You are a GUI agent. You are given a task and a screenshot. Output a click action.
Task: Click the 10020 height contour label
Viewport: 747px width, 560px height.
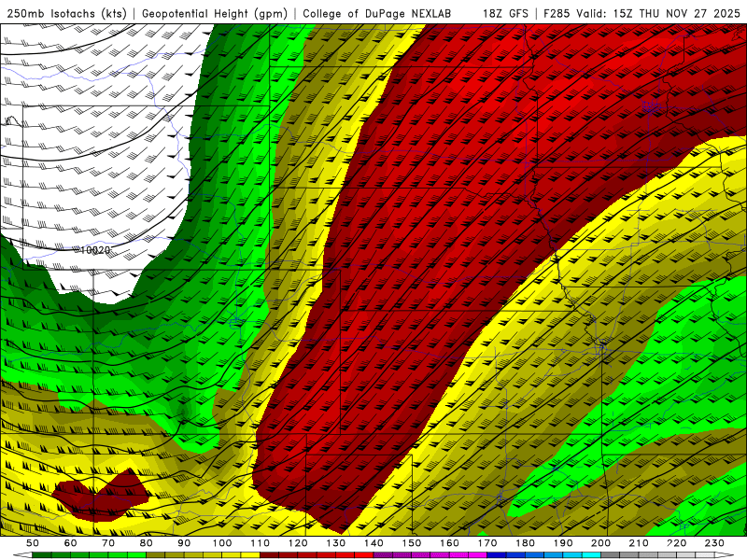[x=95, y=250]
